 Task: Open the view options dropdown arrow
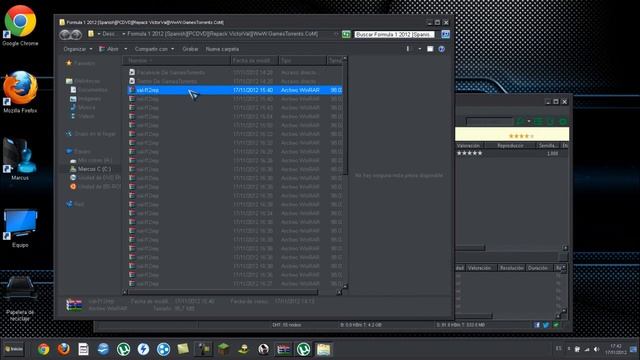coord(420,49)
